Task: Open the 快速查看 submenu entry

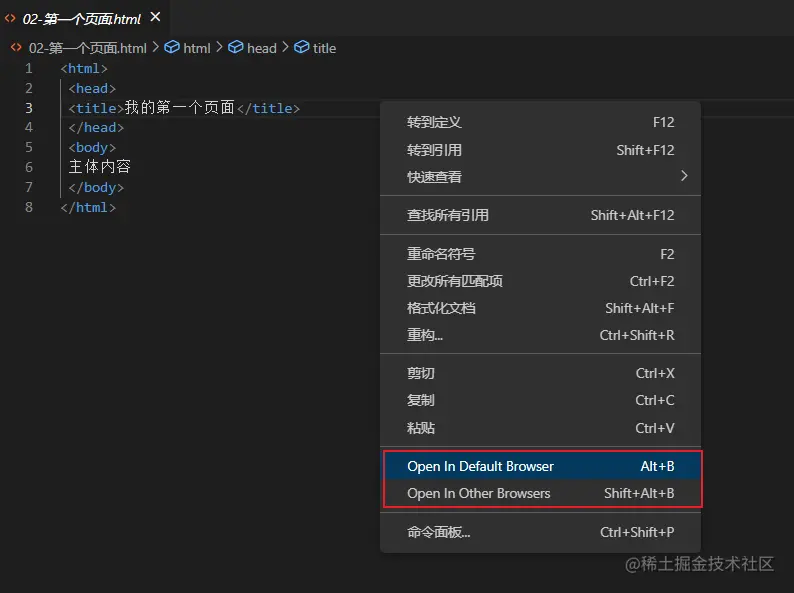Action: (x=540, y=177)
